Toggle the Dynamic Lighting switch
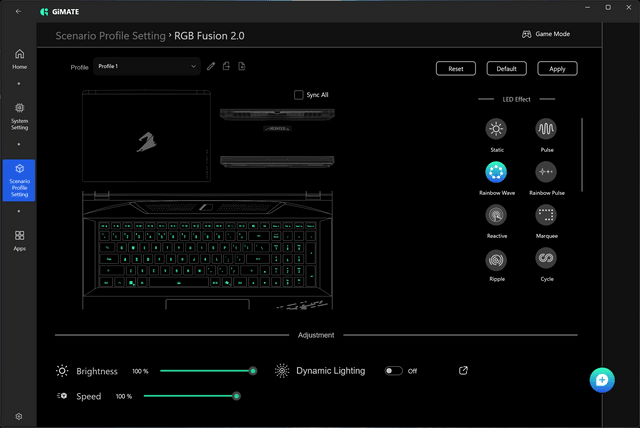The width and height of the screenshot is (640, 428). point(393,371)
